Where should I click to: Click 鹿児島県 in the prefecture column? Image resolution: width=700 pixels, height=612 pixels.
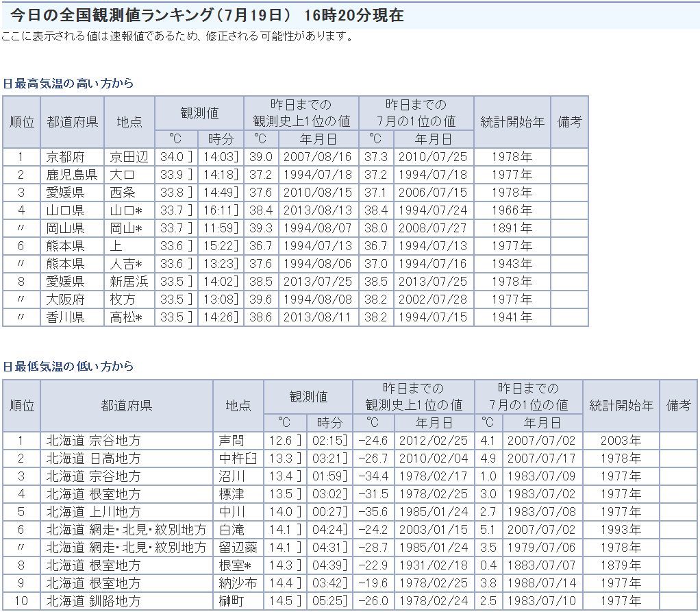72,175
